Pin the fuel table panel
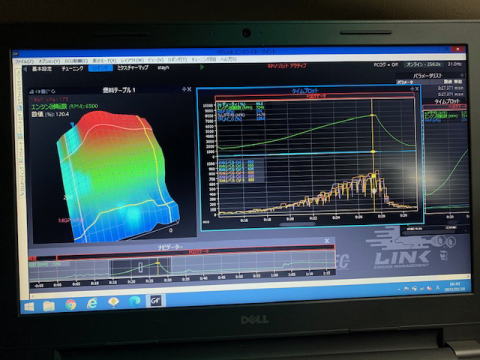Screen dimensions: 480x360 (x=184, y=89)
